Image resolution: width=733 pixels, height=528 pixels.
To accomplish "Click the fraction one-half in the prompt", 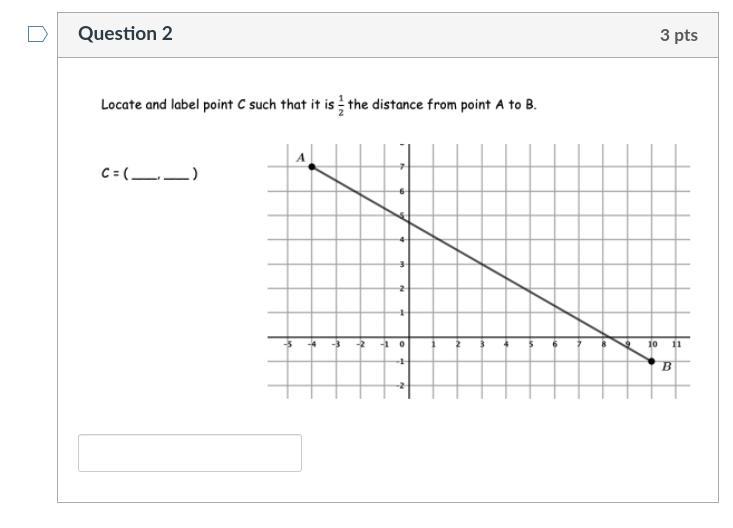I will click(341, 105).
